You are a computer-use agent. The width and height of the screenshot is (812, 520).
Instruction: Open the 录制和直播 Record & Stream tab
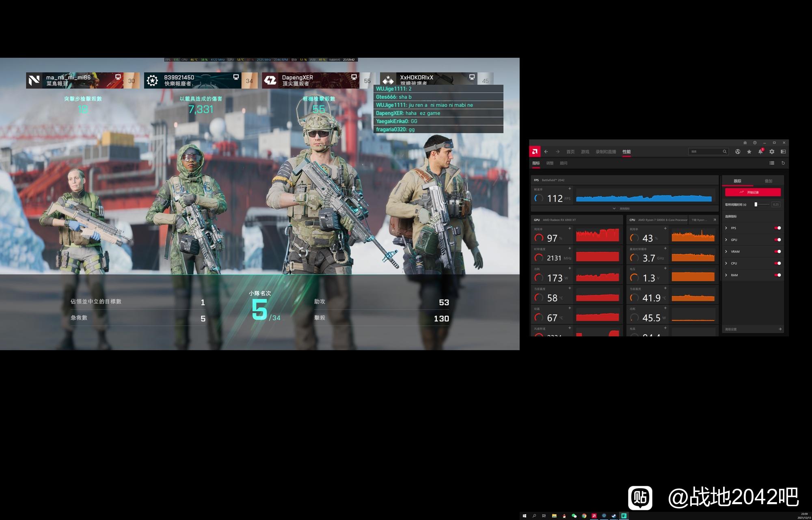(x=606, y=152)
